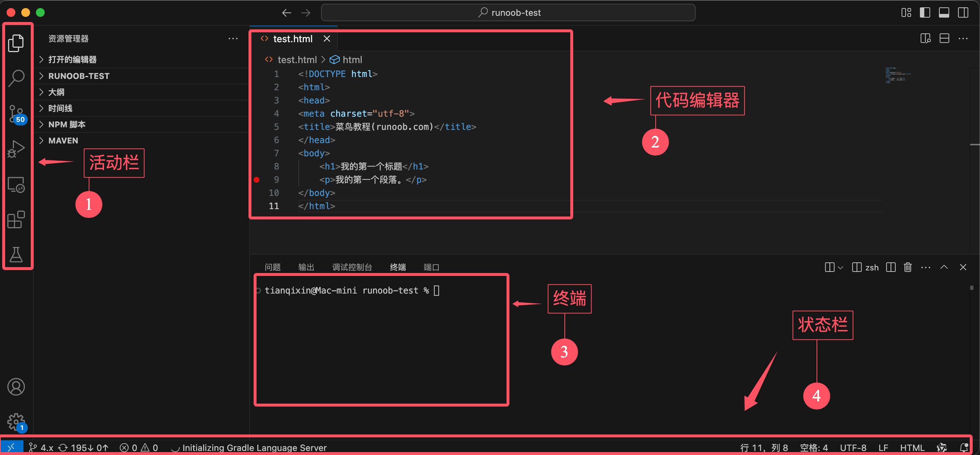Toggle breakpoint on line 9
Viewport: 980px width, 455px height.
tap(257, 180)
